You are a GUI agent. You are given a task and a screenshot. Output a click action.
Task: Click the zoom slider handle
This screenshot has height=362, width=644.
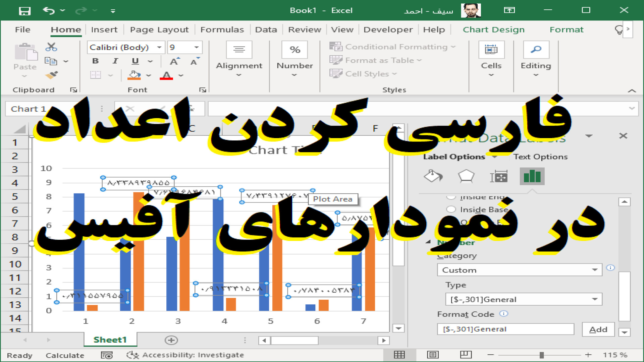(541, 355)
